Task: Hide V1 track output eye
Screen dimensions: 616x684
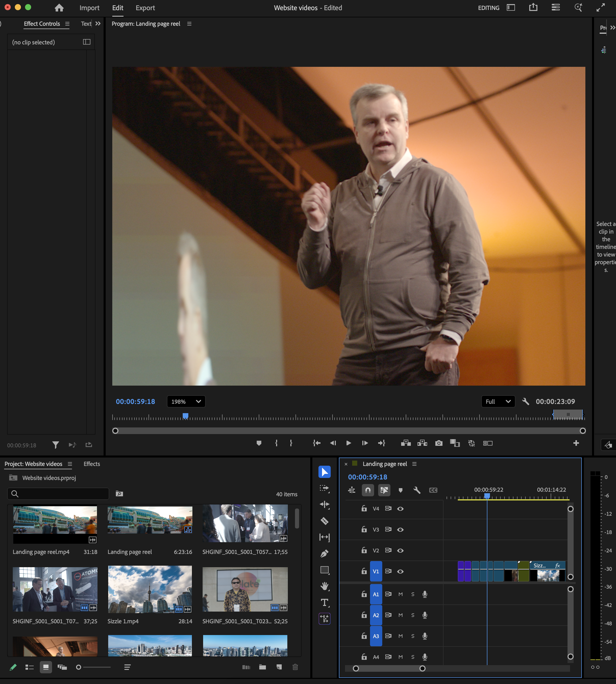Action: pyautogui.click(x=400, y=571)
